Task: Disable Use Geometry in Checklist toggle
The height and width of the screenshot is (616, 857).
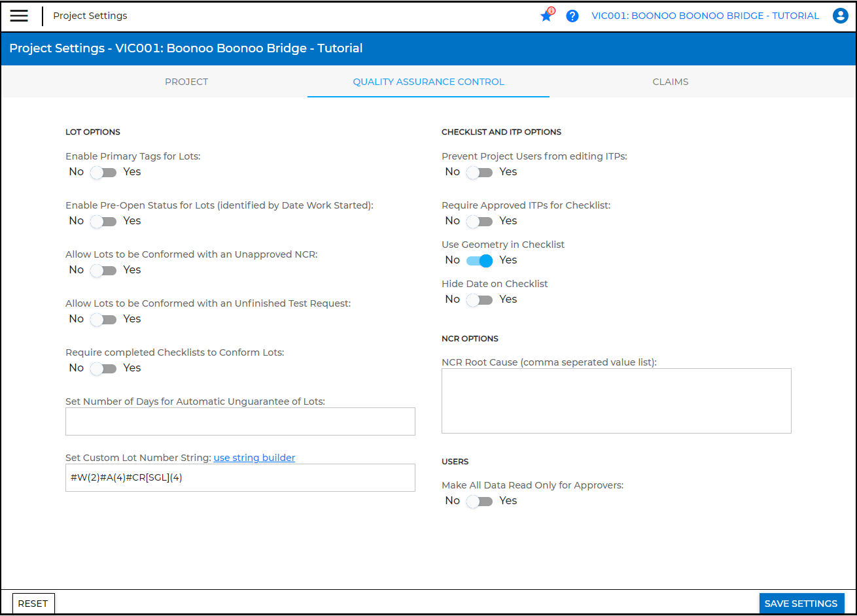Action: (480, 261)
